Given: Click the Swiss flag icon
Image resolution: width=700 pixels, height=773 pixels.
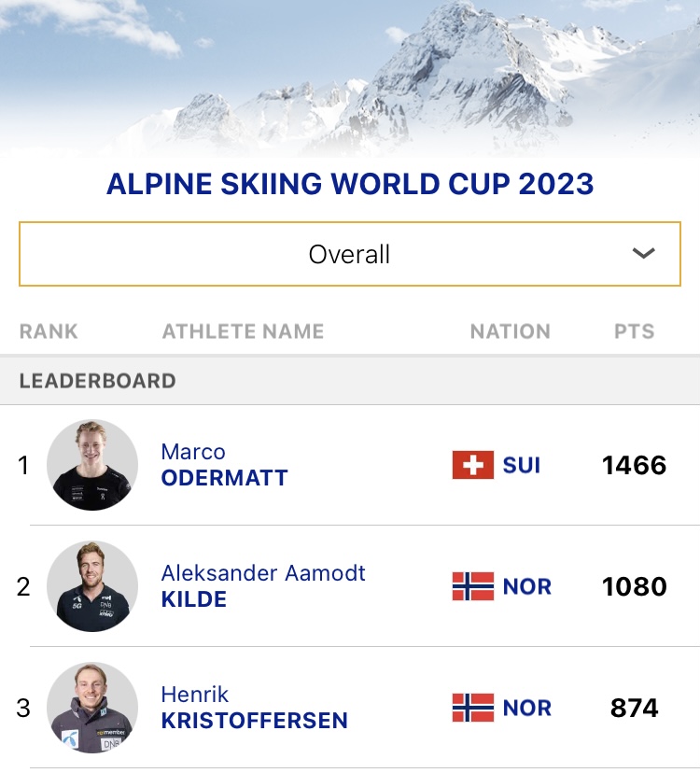Looking at the screenshot, I should coord(473,465).
